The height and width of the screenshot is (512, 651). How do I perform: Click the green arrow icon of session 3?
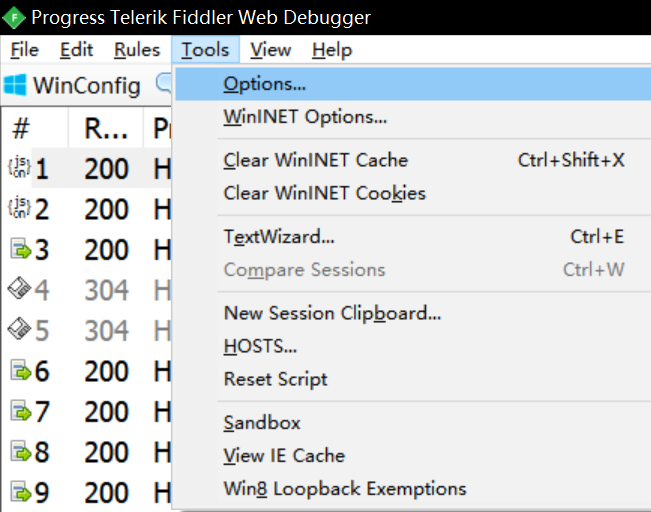coord(20,249)
